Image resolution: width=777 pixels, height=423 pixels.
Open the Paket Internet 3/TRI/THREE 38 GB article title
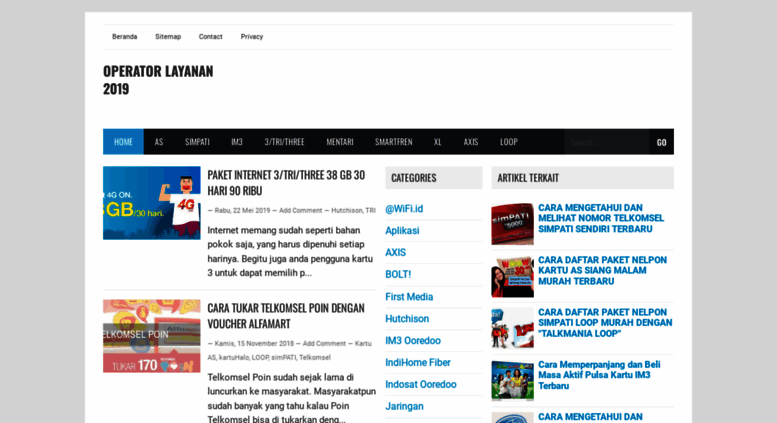click(286, 183)
